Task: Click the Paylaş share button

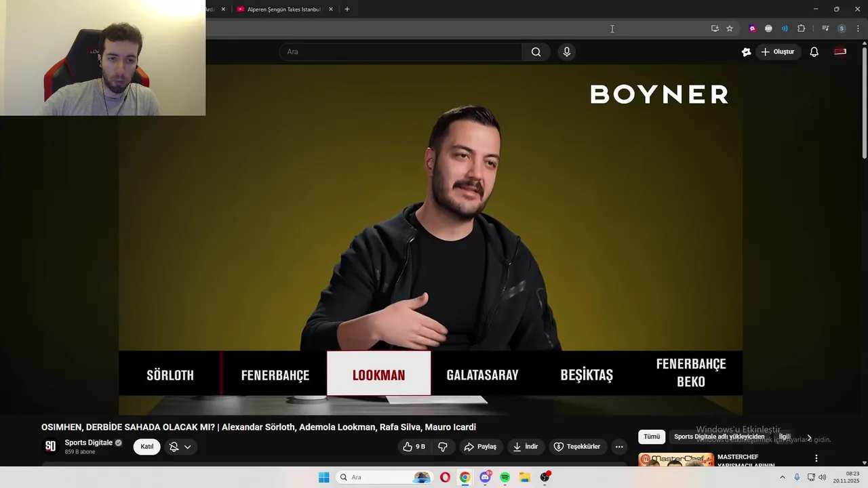Action: pyautogui.click(x=480, y=447)
